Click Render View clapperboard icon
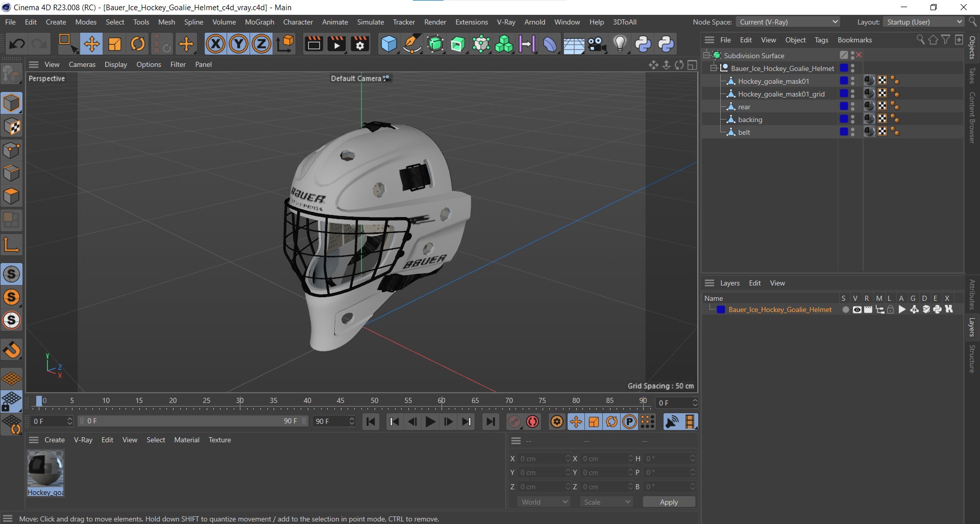980x524 pixels. coord(313,44)
